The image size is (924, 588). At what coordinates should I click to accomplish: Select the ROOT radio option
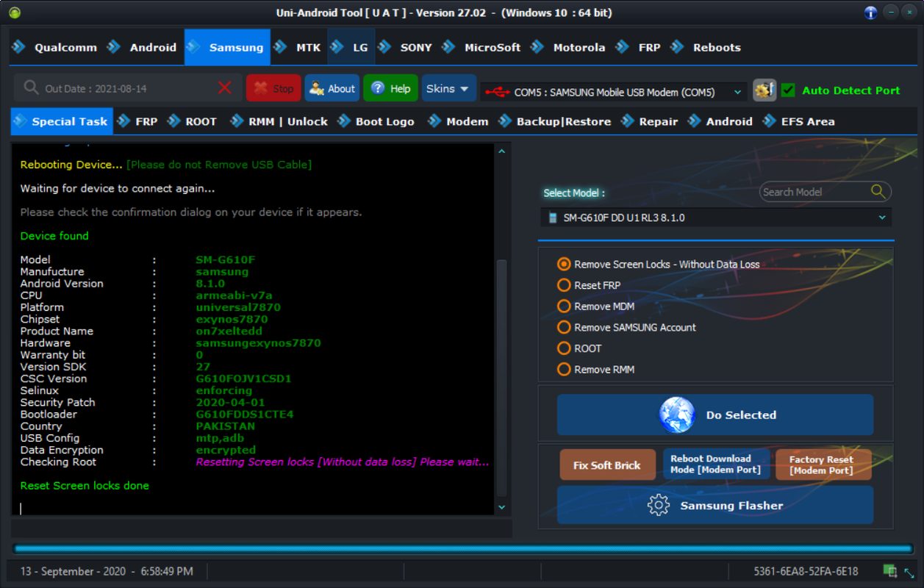[564, 348]
